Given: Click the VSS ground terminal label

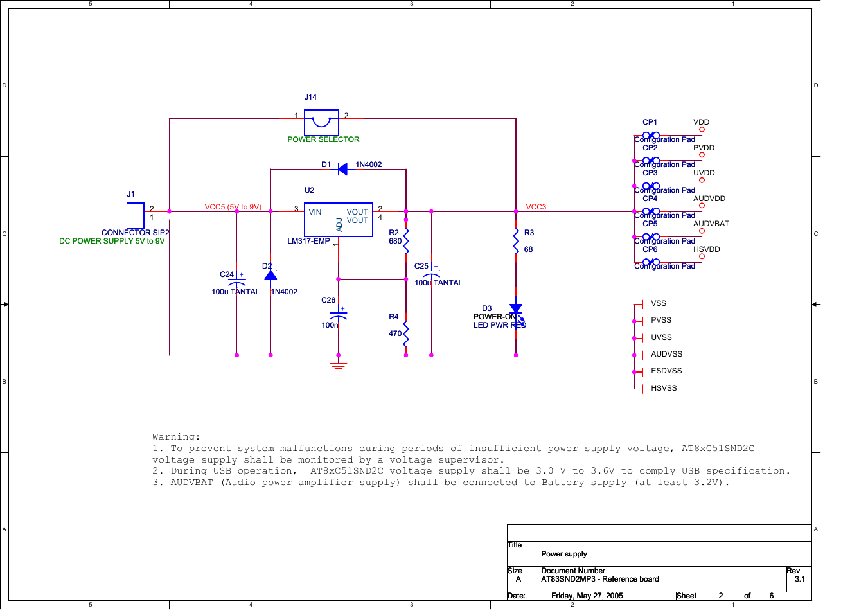Looking at the screenshot, I should click(x=659, y=303).
